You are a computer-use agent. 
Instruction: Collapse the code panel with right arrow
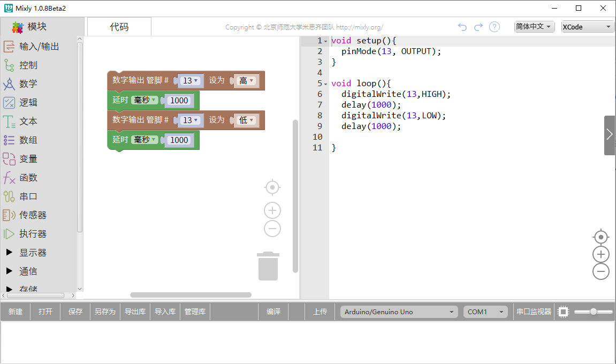point(609,135)
